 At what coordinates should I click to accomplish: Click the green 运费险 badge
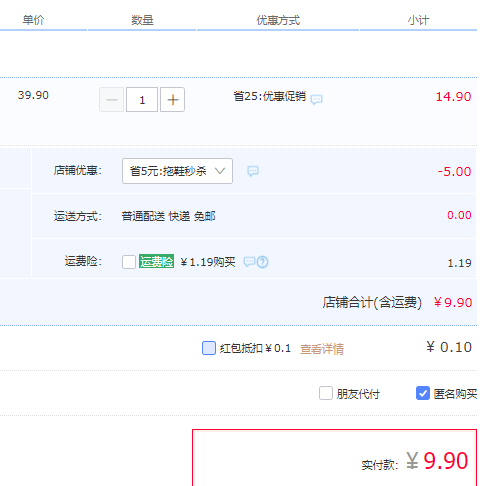(156, 261)
